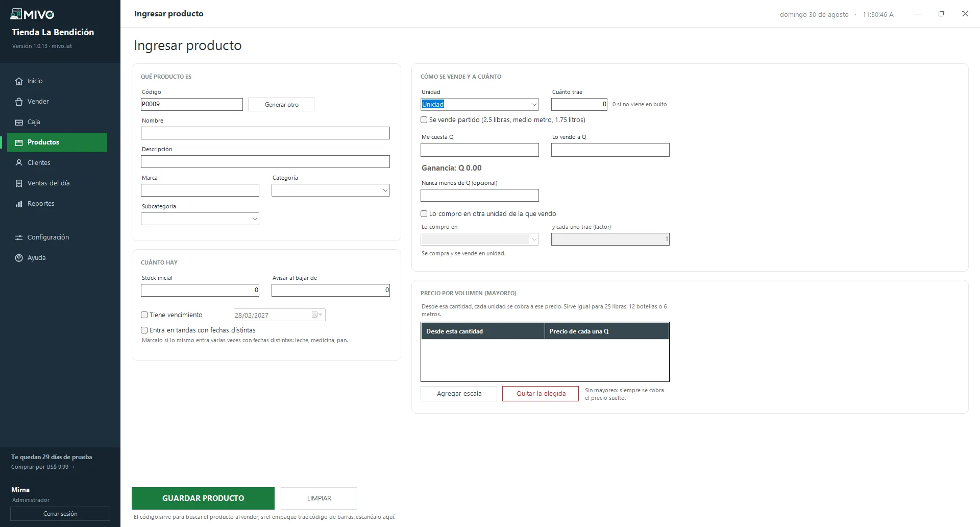This screenshot has height=527, width=980.
Task: Click the 'Nunca menos de Q' field
Action: point(480,196)
